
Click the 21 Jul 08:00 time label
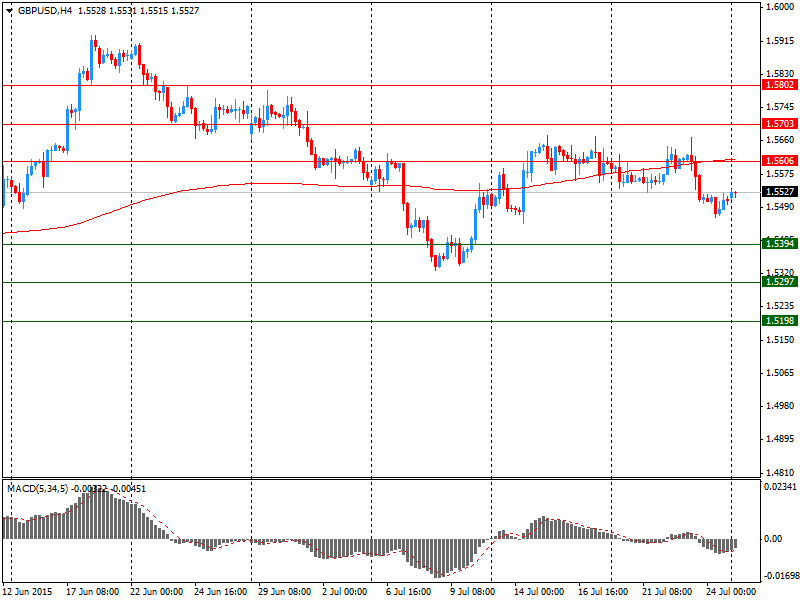click(x=667, y=592)
